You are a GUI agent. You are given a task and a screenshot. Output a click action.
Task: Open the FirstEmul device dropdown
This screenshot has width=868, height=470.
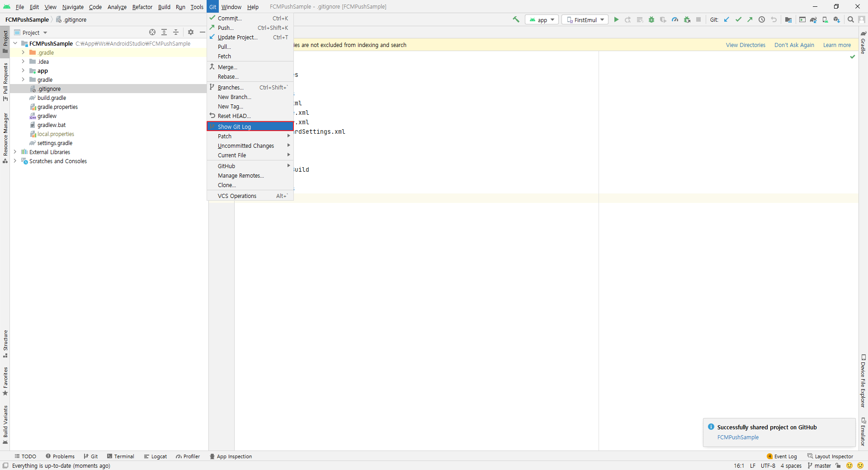point(585,19)
